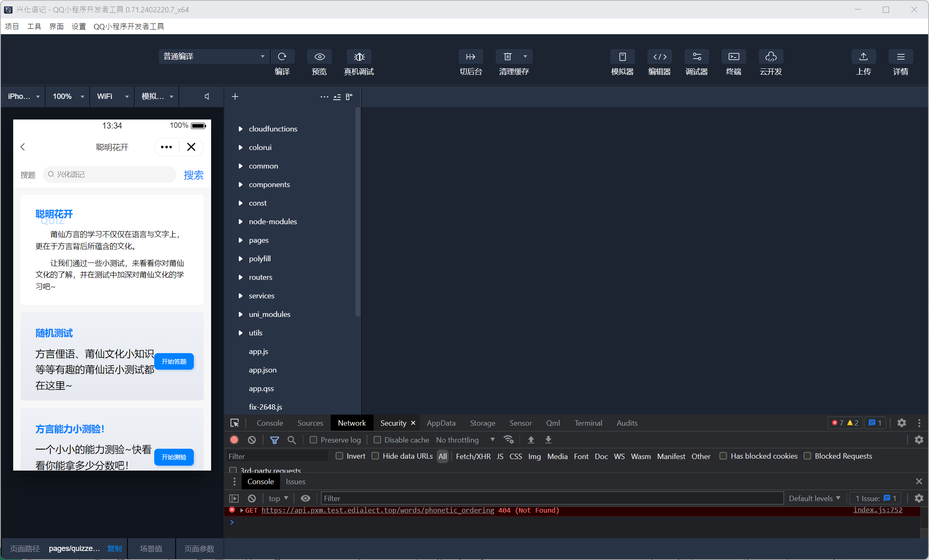Click the inspect element picker icon

(235, 423)
